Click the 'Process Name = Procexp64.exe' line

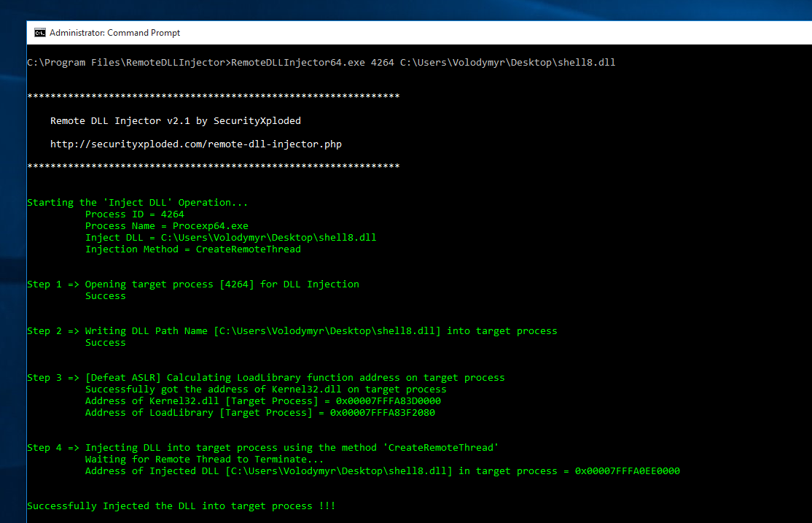167,226
